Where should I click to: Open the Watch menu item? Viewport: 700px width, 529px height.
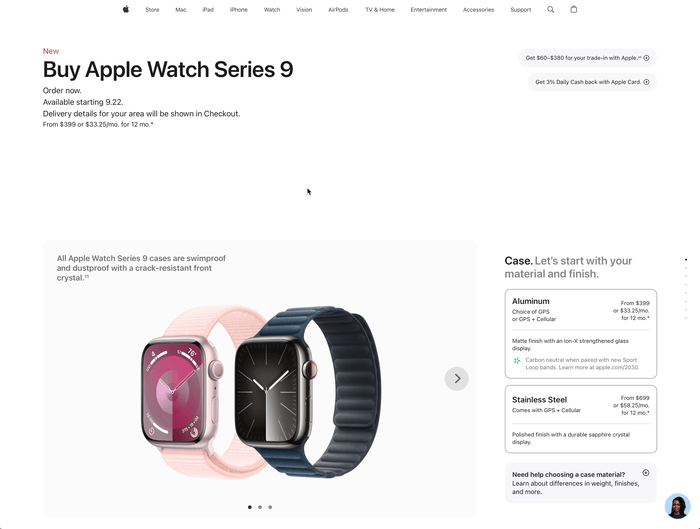click(x=272, y=9)
